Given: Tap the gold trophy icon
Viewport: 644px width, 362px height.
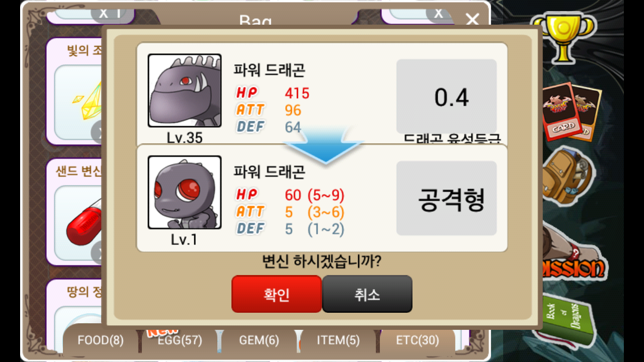Looking at the screenshot, I should coord(564,38).
